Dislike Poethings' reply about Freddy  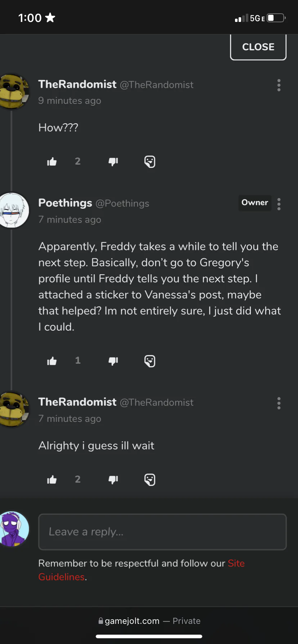point(113,361)
